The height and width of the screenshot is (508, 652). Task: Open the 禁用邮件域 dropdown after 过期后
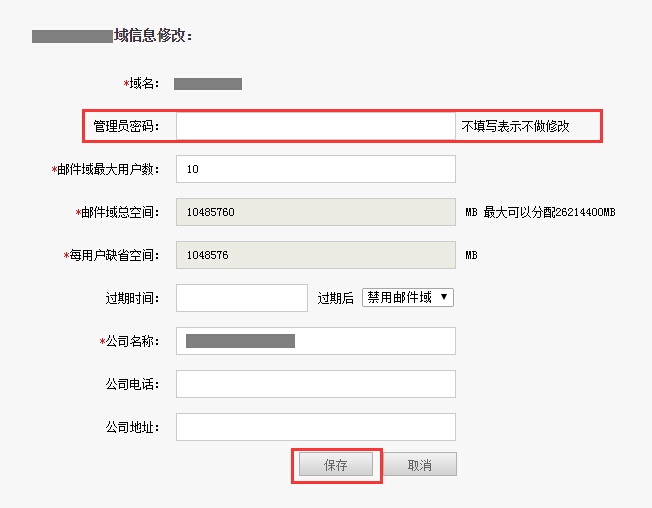[x=408, y=297]
